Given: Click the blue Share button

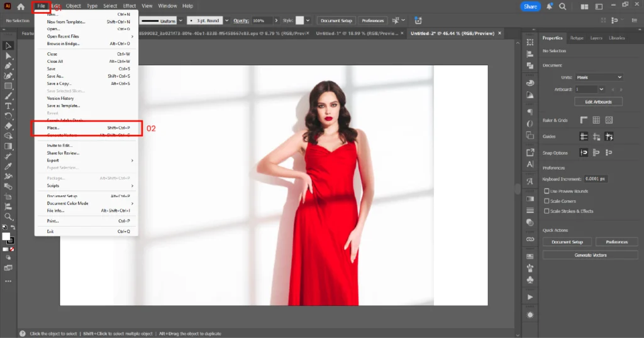Looking at the screenshot, I should [x=530, y=6].
